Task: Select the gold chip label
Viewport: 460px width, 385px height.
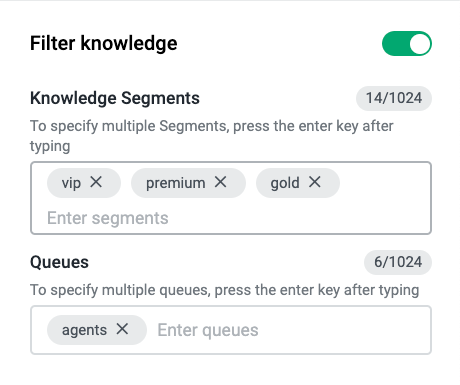Action: (285, 183)
